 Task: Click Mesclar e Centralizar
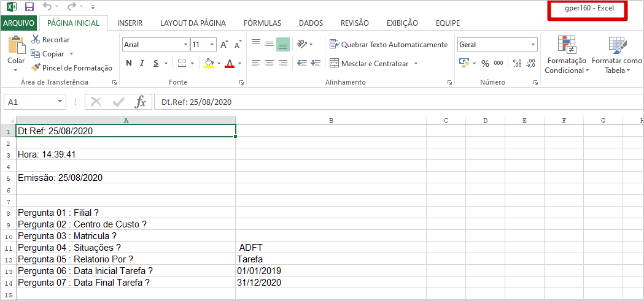pos(369,64)
